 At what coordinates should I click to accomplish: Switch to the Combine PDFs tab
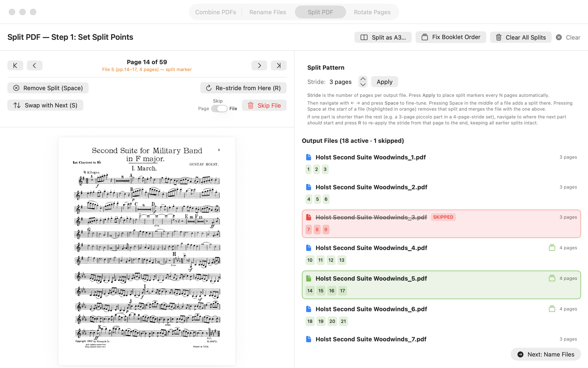coord(215,12)
